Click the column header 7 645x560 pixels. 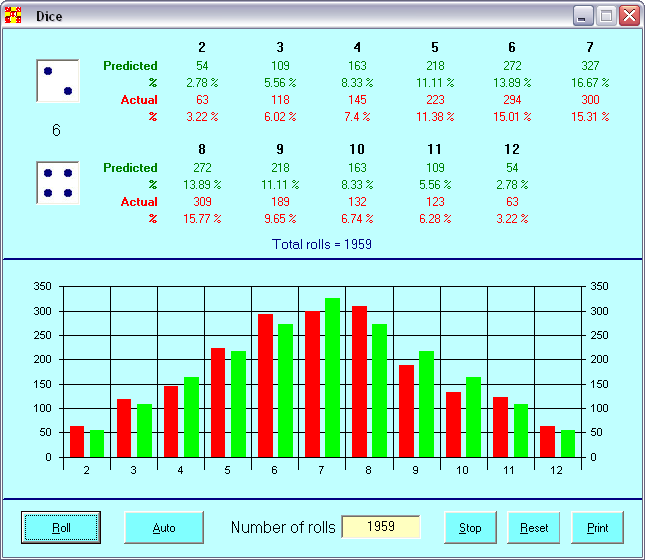pyautogui.click(x=590, y=47)
